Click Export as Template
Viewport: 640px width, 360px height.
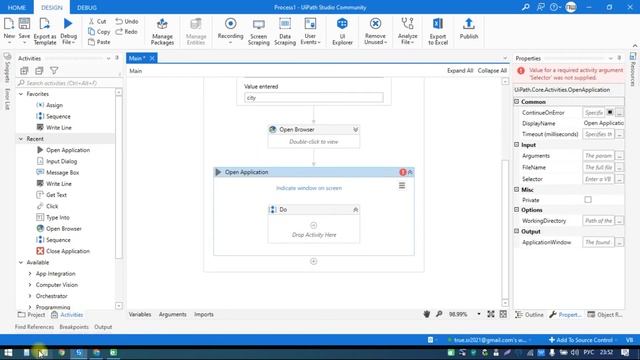click(x=45, y=31)
